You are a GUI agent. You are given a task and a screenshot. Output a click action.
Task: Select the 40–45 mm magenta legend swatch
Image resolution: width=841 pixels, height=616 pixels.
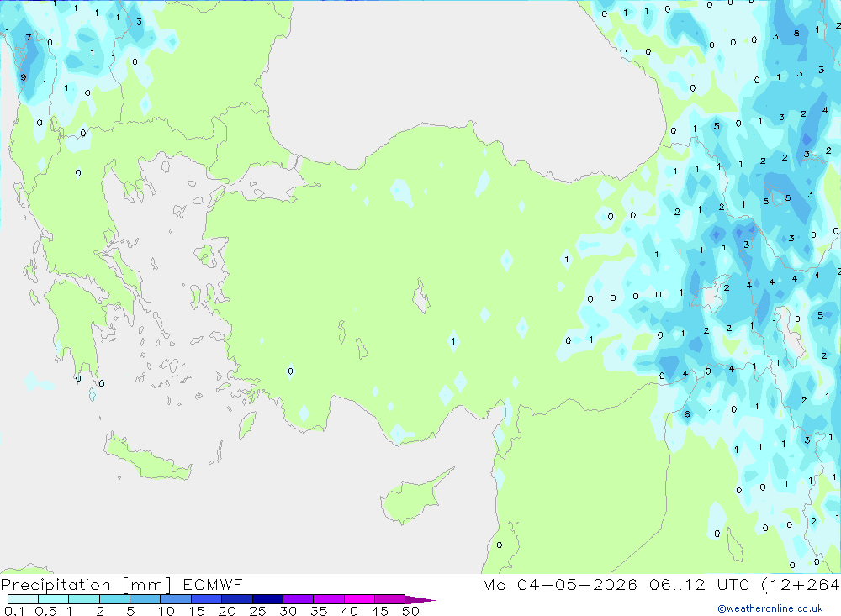359,599
